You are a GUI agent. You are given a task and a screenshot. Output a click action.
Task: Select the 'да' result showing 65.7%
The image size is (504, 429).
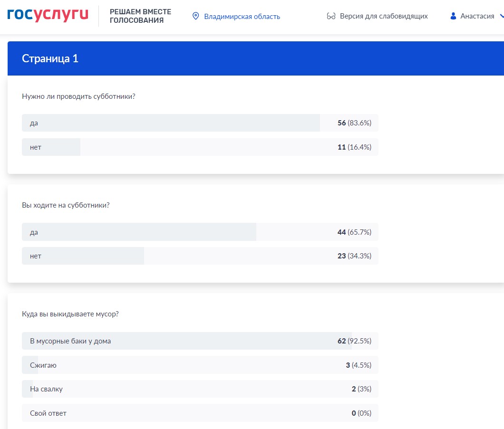pyautogui.click(x=200, y=232)
